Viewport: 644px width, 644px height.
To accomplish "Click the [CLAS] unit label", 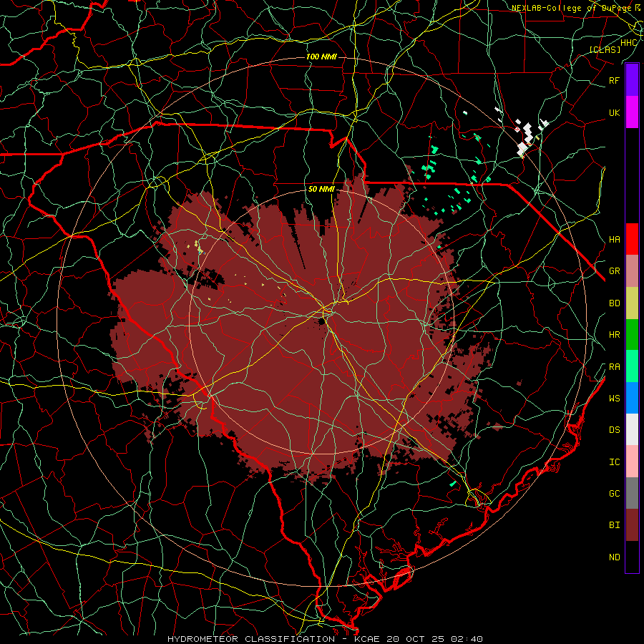I will (605, 50).
